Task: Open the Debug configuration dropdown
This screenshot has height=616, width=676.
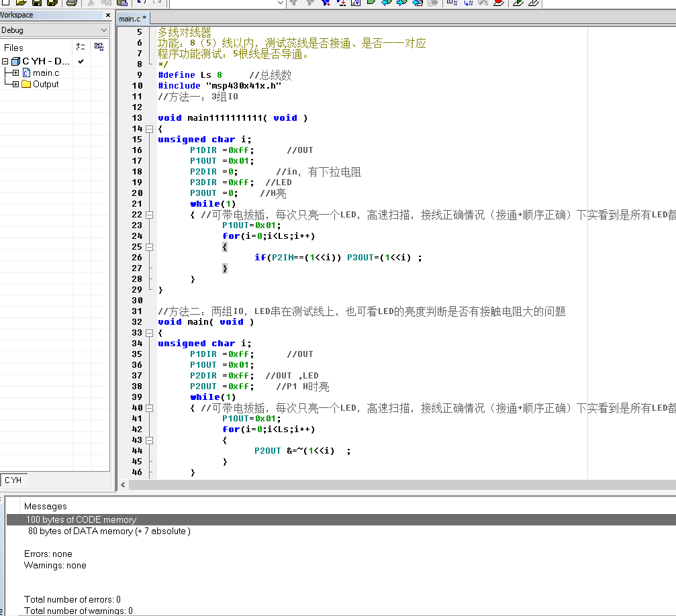Action: (104, 30)
